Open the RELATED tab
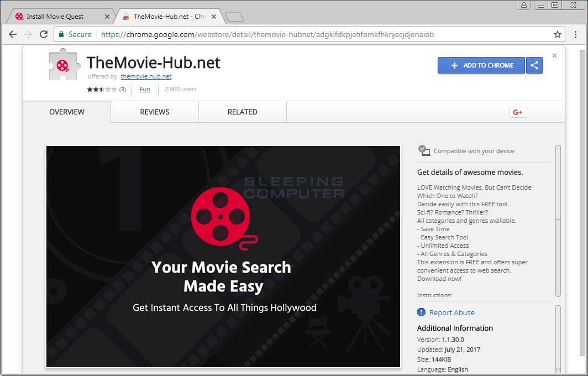Image resolution: width=588 pixels, height=376 pixels. [242, 112]
